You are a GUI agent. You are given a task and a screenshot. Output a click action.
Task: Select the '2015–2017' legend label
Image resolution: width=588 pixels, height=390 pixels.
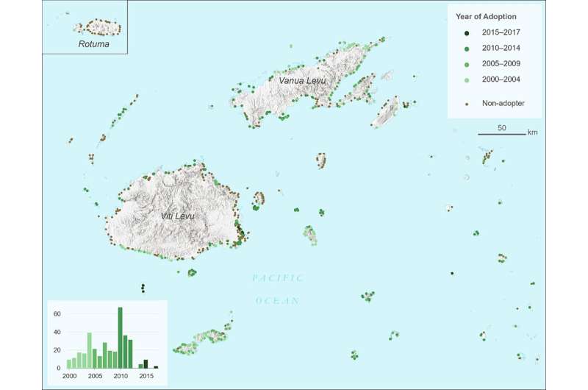point(501,32)
